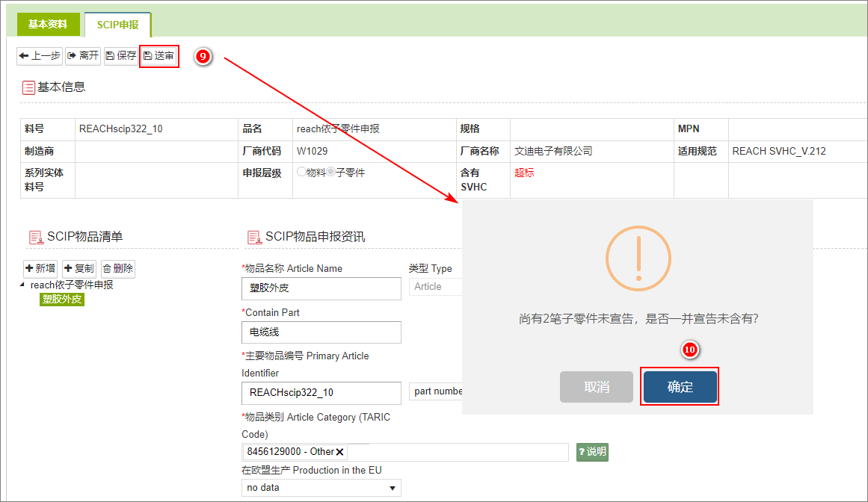Open Production in the EU dropdown
The height and width of the screenshot is (502, 868).
coord(321,488)
